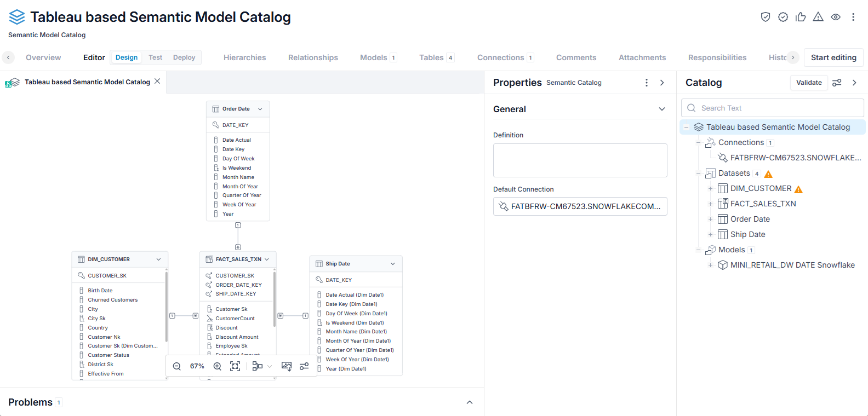Collapse the Models tree node
The width and height of the screenshot is (868, 416).
pyautogui.click(x=698, y=250)
